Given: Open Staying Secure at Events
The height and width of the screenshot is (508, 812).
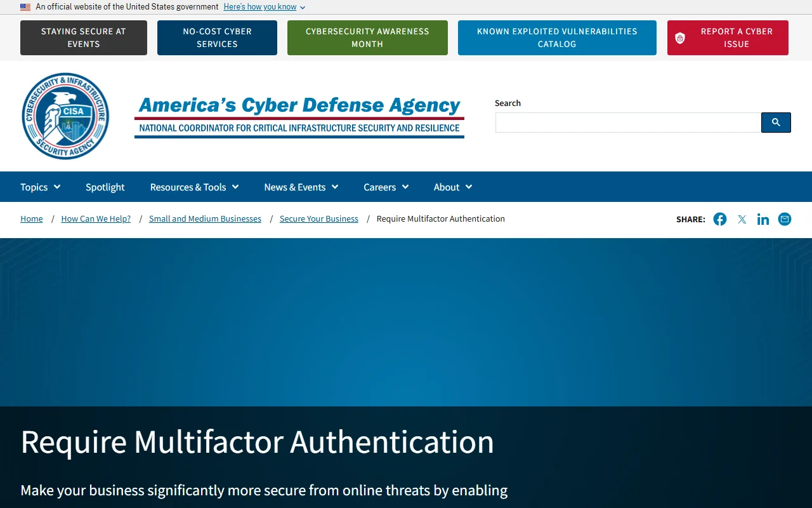Looking at the screenshot, I should pos(84,37).
